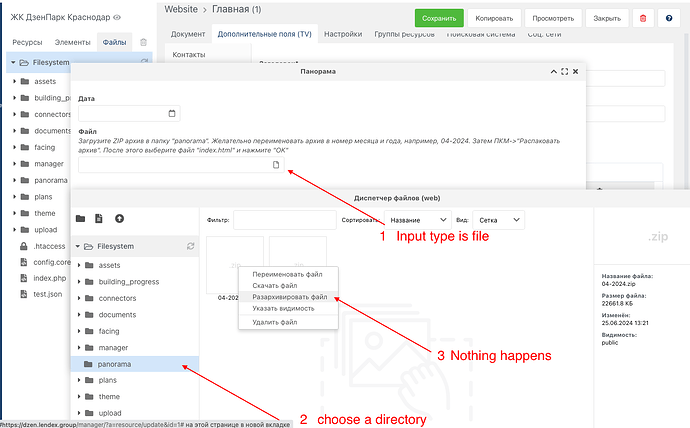Select plans folder in left sidebar

click(43, 197)
